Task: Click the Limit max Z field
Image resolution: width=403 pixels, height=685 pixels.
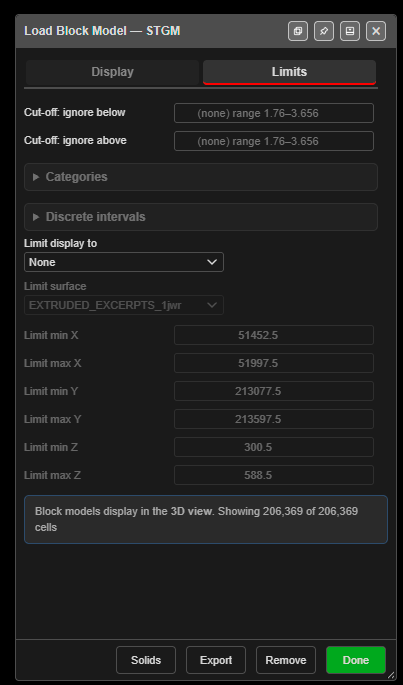Action: pos(274,475)
